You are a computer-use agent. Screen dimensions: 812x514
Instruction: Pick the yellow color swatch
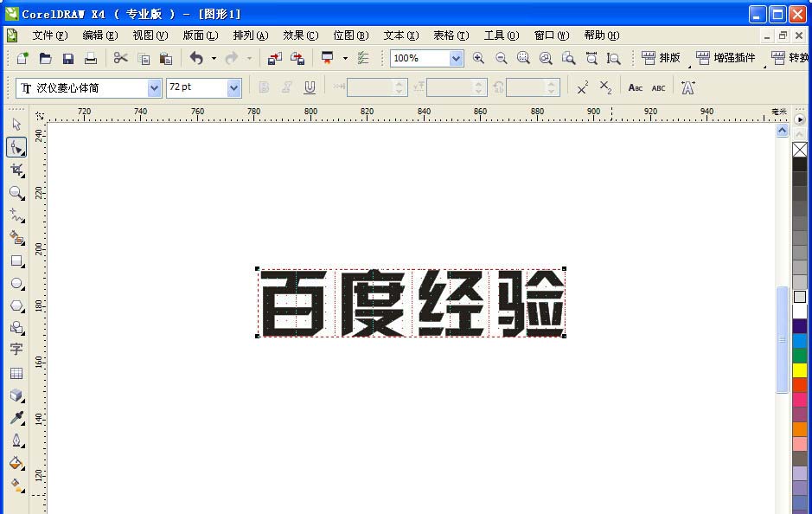pos(800,370)
